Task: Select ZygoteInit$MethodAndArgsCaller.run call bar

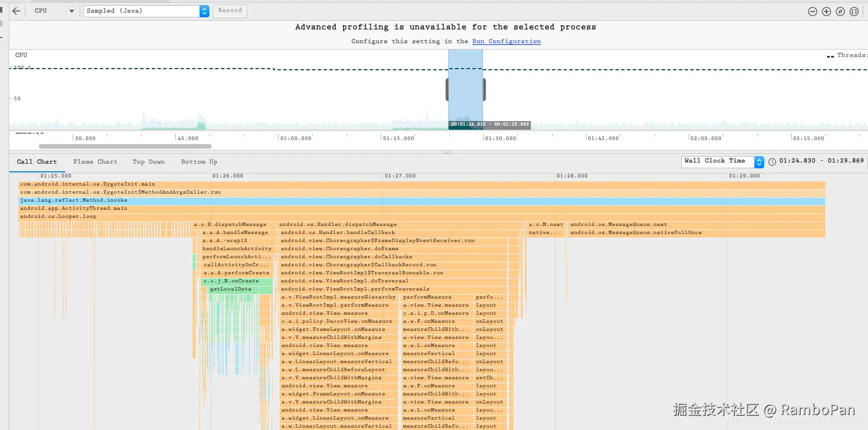Action: 422,193
